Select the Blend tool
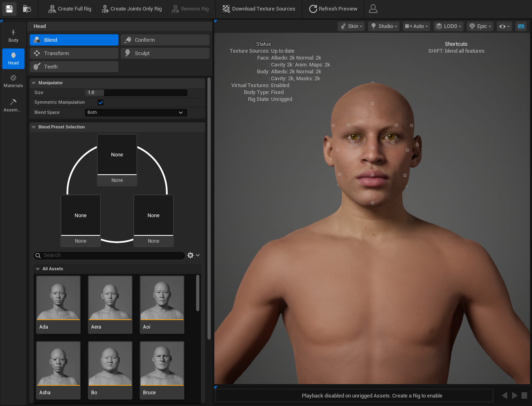 pyautogui.click(x=74, y=40)
